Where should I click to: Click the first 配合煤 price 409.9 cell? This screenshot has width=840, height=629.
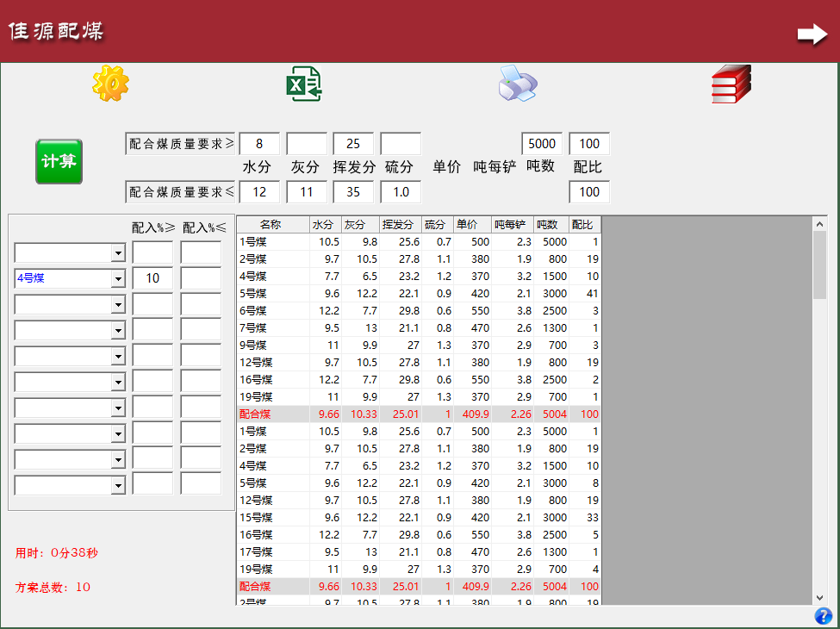(x=473, y=414)
